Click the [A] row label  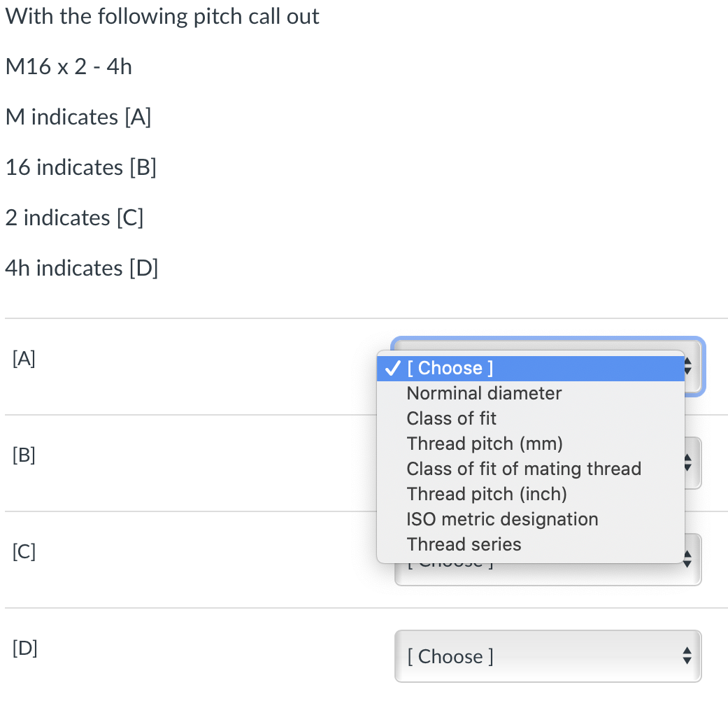coord(23,358)
